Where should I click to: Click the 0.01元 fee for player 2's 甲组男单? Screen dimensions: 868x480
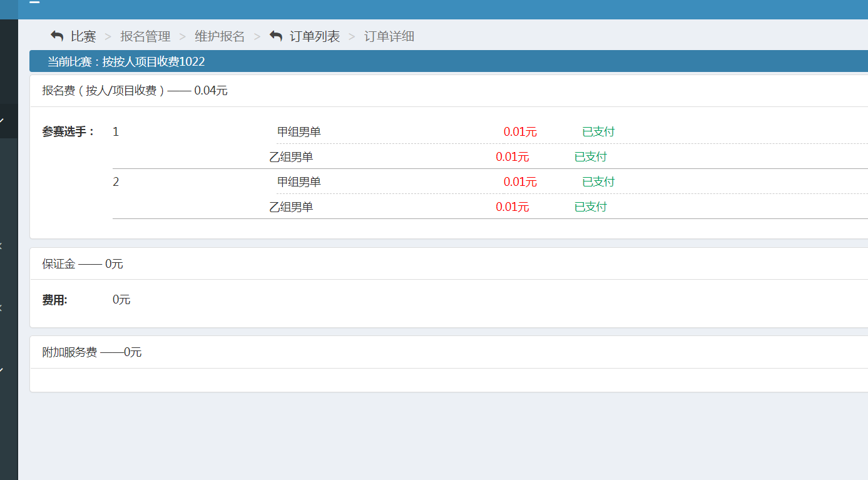pyautogui.click(x=520, y=181)
